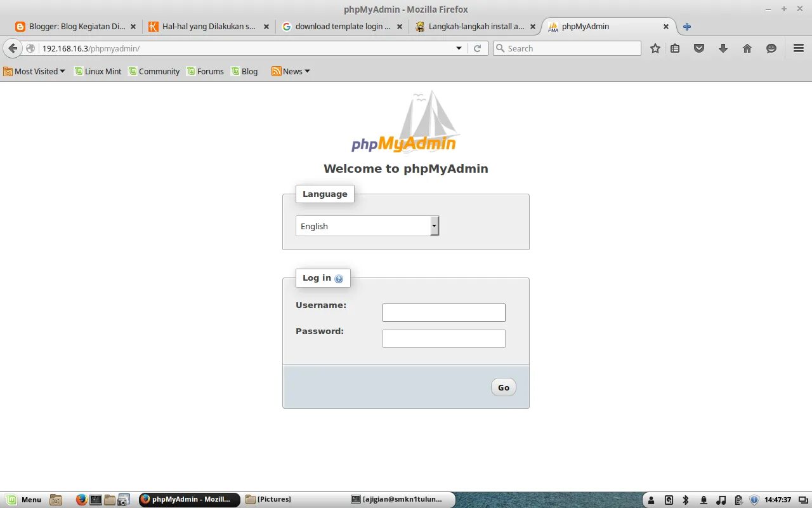This screenshot has height=508, width=812.
Task: Click the Welcome to phpMyAdmin heading
Action: tap(406, 168)
